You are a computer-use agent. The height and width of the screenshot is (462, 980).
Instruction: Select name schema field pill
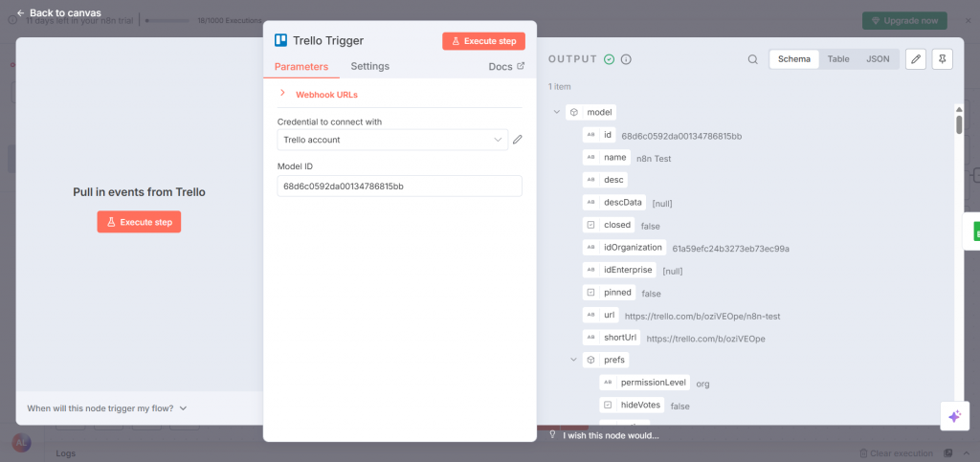[607, 157]
